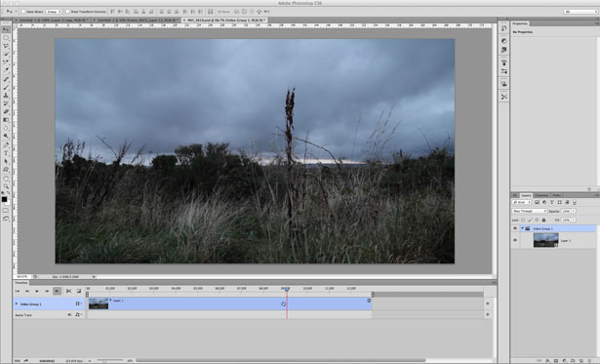Select the Eraser tool
Screen dimensions: 600x364
coord(6,111)
